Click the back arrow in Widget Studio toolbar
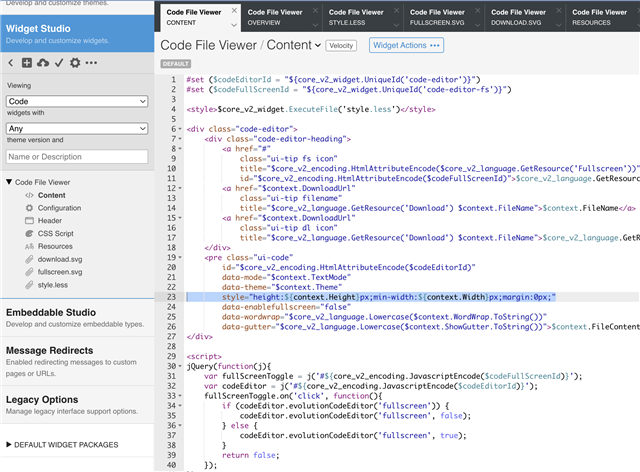640x472 pixels. click(11, 63)
